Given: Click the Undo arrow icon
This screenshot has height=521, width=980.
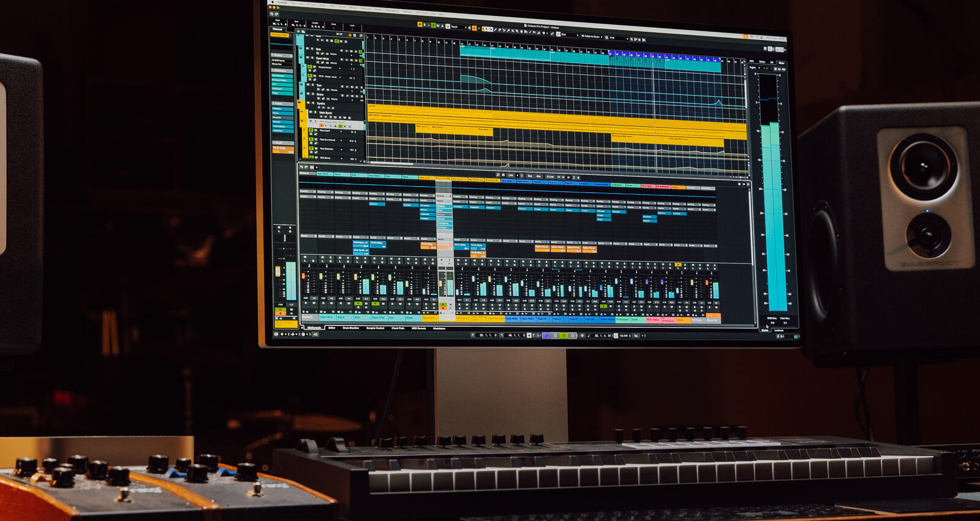Looking at the screenshot, I should pyautogui.click(x=271, y=14).
